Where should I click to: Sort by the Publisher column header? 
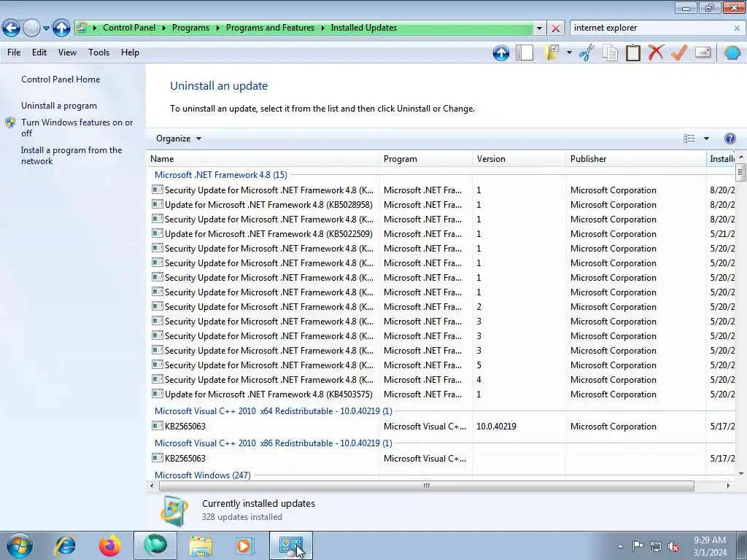click(636, 158)
